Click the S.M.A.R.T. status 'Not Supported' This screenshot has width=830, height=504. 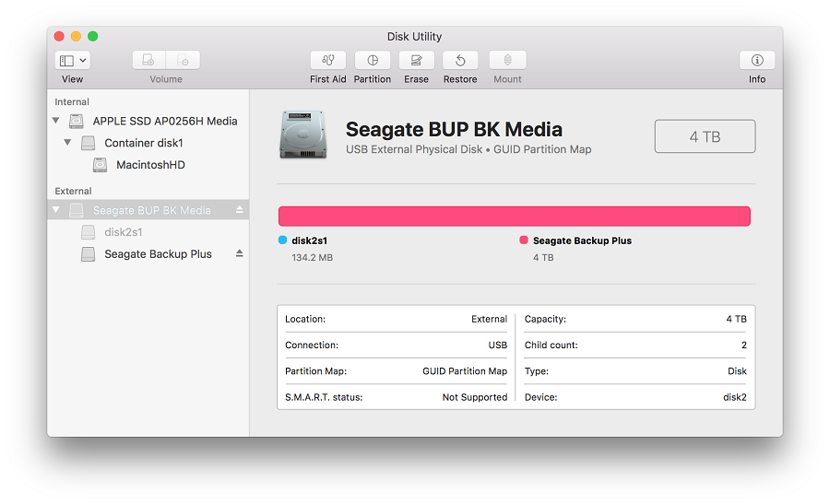(475, 397)
